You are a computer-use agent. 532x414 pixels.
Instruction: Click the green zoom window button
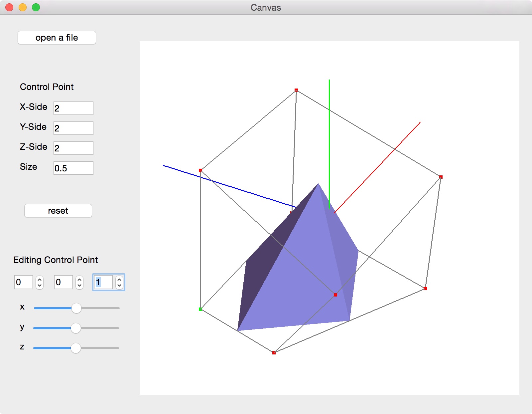tap(36, 7)
